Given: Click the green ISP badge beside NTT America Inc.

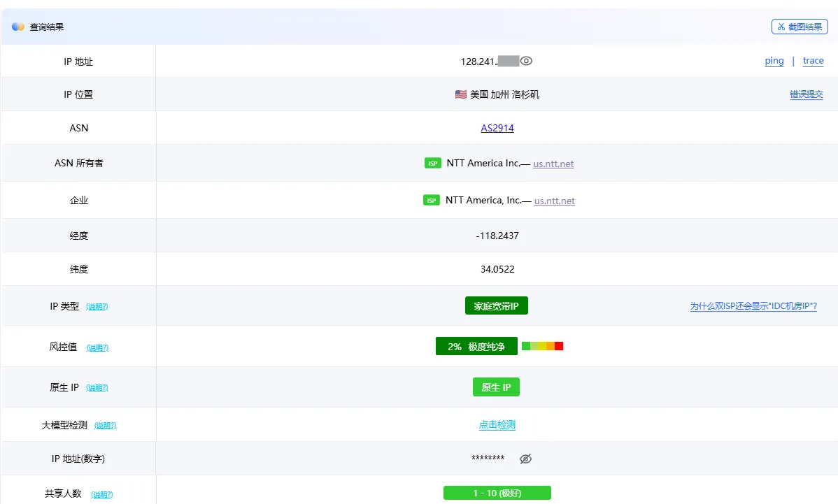Looking at the screenshot, I should pos(433,162).
